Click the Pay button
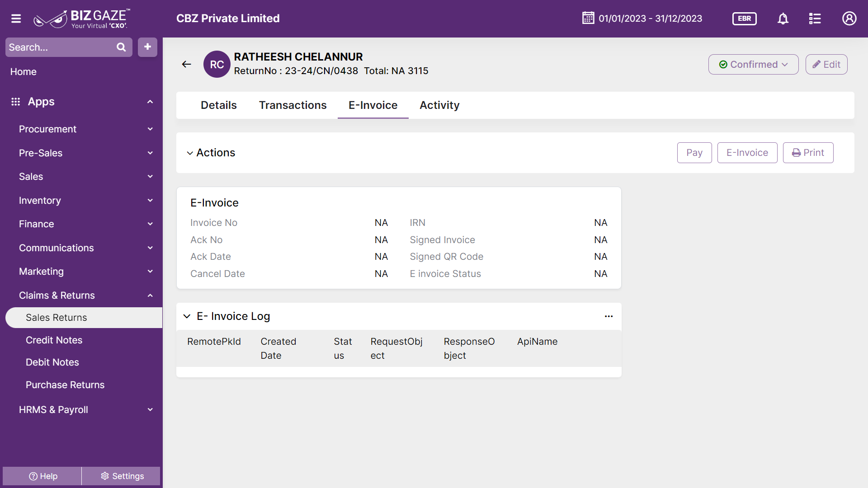Image resolution: width=868 pixels, height=488 pixels. pos(694,153)
